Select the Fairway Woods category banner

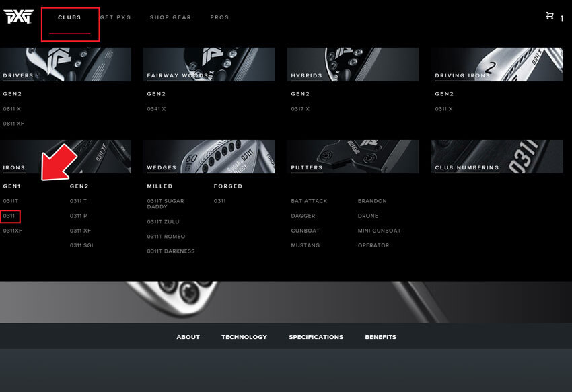tap(209, 65)
